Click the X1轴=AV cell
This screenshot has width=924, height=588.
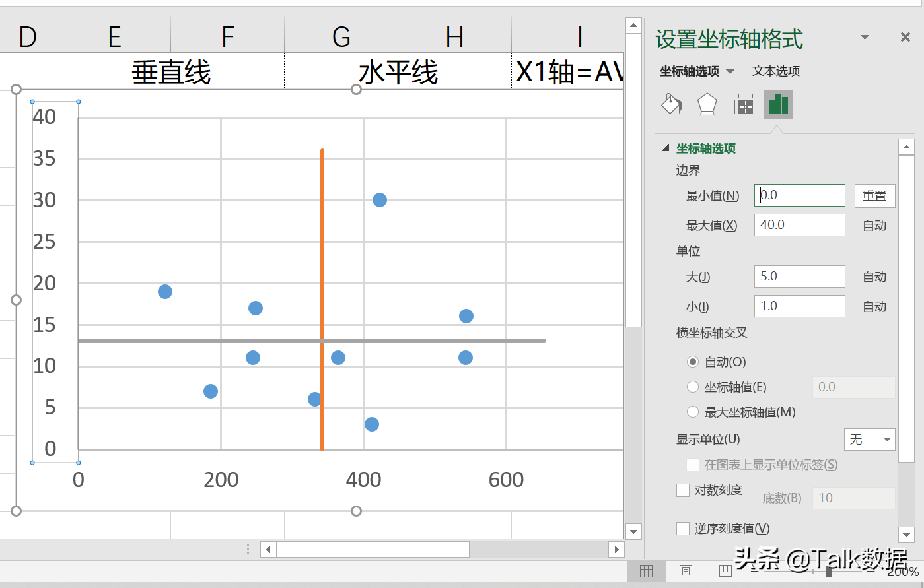[x=568, y=71]
